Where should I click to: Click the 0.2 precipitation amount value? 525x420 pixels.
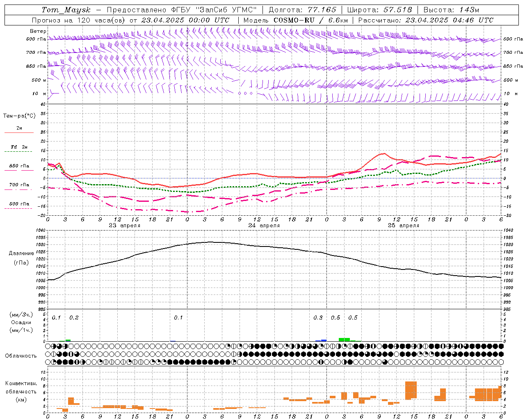tap(74, 318)
